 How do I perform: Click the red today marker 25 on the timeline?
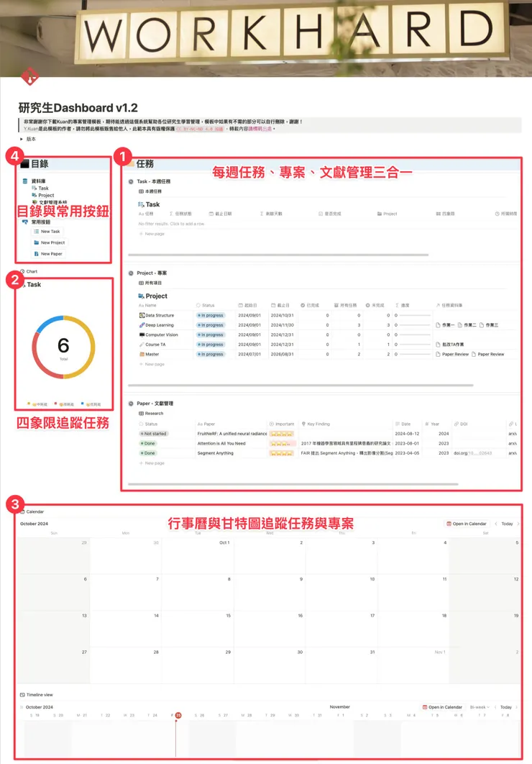click(178, 716)
